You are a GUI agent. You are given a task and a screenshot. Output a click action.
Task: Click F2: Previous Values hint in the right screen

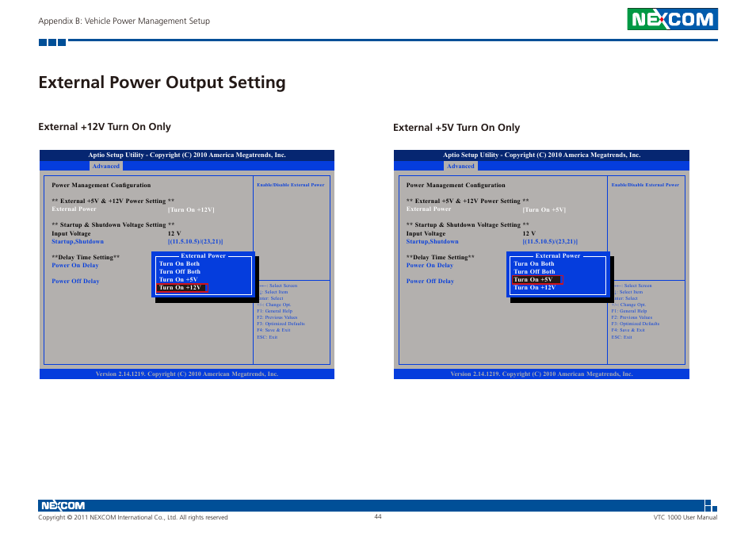coord(632,317)
